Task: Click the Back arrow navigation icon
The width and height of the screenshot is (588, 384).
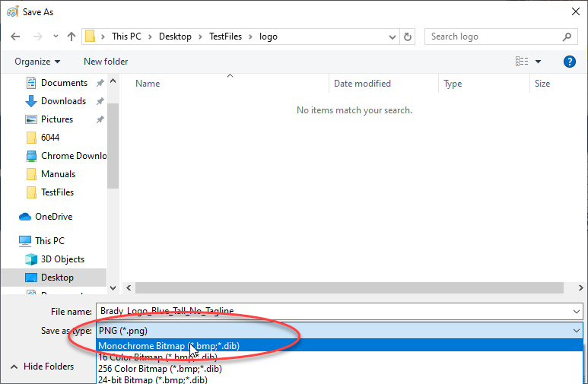Action: coord(17,36)
